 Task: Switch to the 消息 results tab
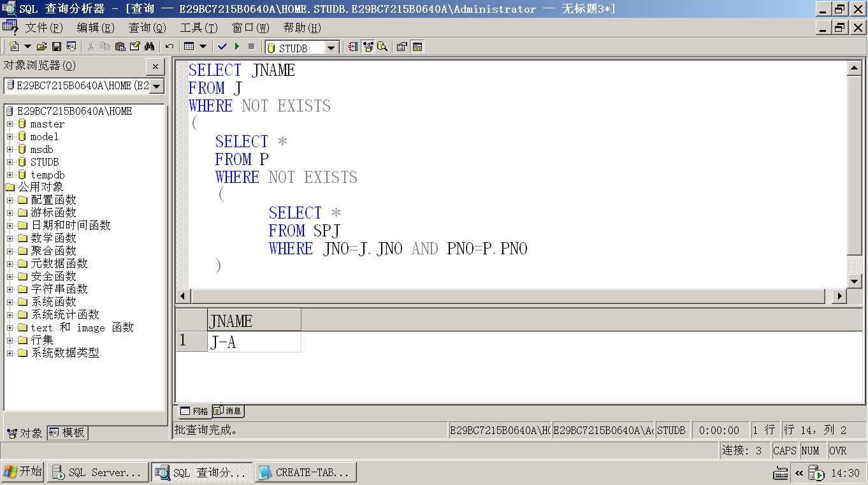[228, 411]
